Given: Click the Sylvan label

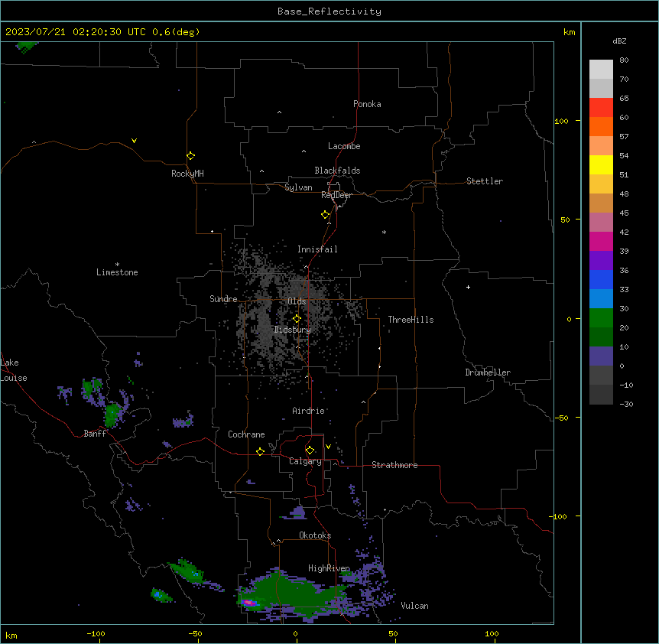Looking at the screenshot, I should pos(298,187).
